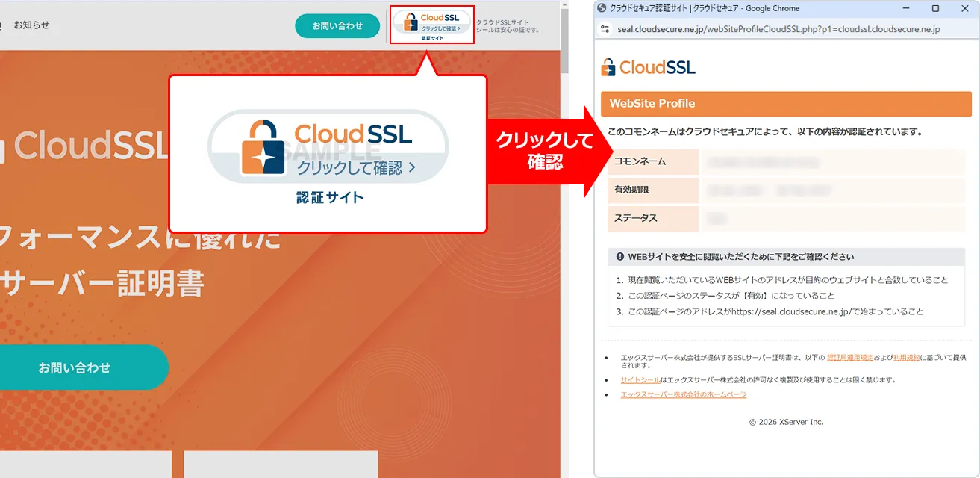This screenshot has height=478, width=980.
Task: Click the popup window address bar URL
Action: 778,29
